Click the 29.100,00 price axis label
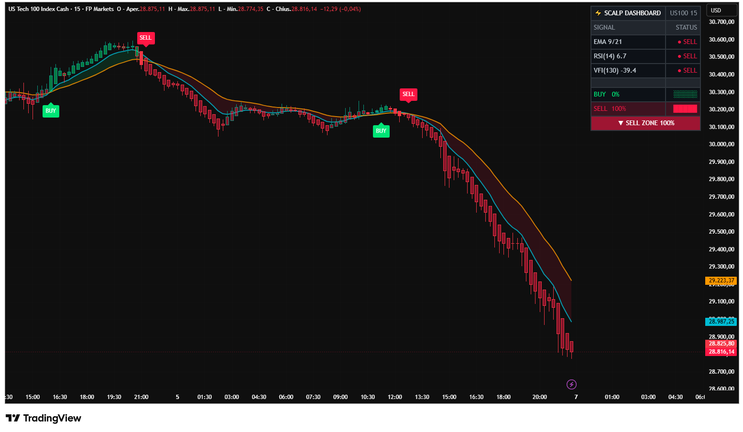Image resolution: width=743 pixels, height=432 pixels. [721, 302]
